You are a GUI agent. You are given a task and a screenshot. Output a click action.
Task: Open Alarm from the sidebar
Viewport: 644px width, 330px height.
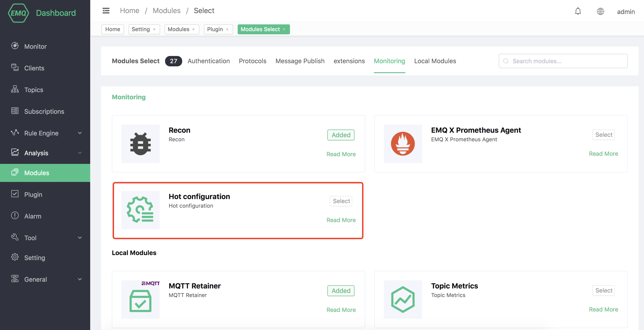click(x=45, y=216)
